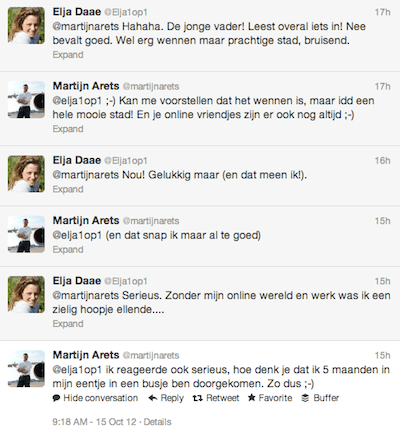The width and height of the screenshot is (400, 436).
Task: Open Martijn Arets' avatar on the last tweet
Action: 26,369
